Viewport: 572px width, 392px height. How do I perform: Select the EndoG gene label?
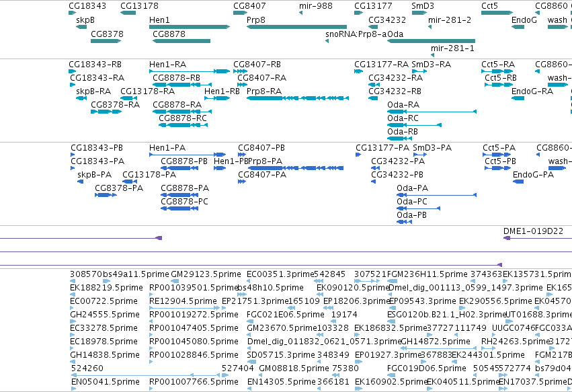click(524, 19)
